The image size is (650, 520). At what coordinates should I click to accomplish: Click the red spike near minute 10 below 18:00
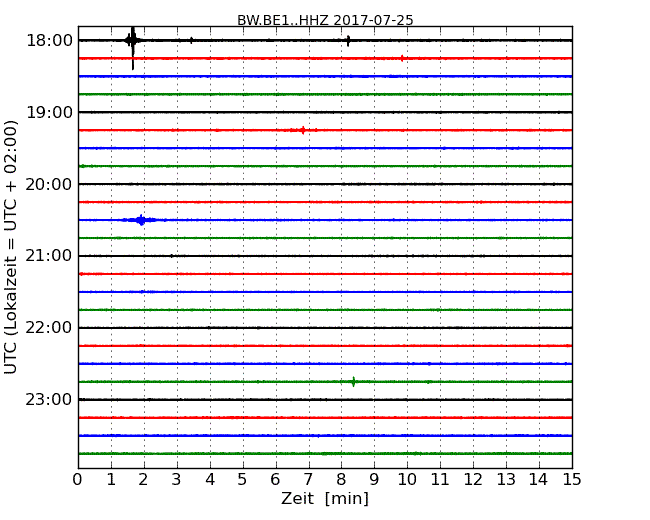(402, 58)
